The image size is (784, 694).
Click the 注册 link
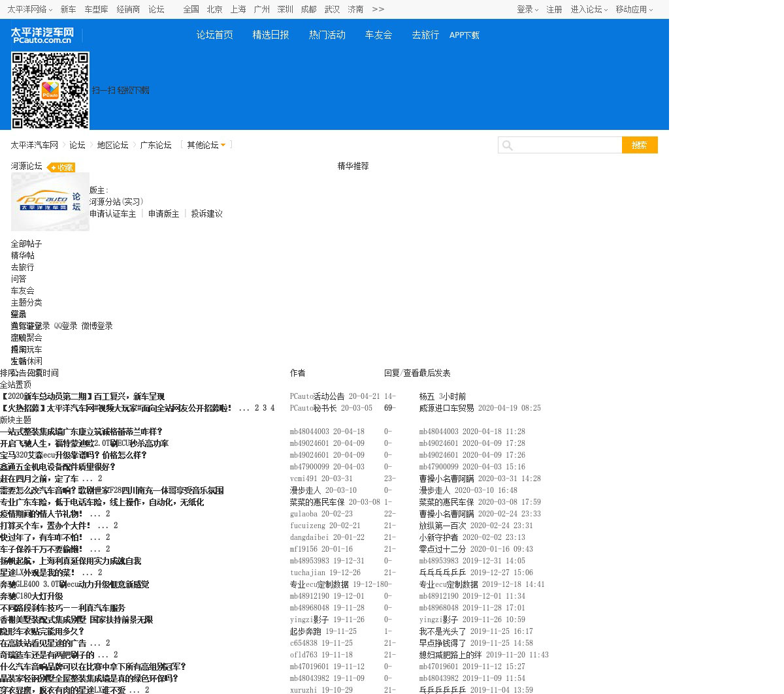click(x=554, y=9)
